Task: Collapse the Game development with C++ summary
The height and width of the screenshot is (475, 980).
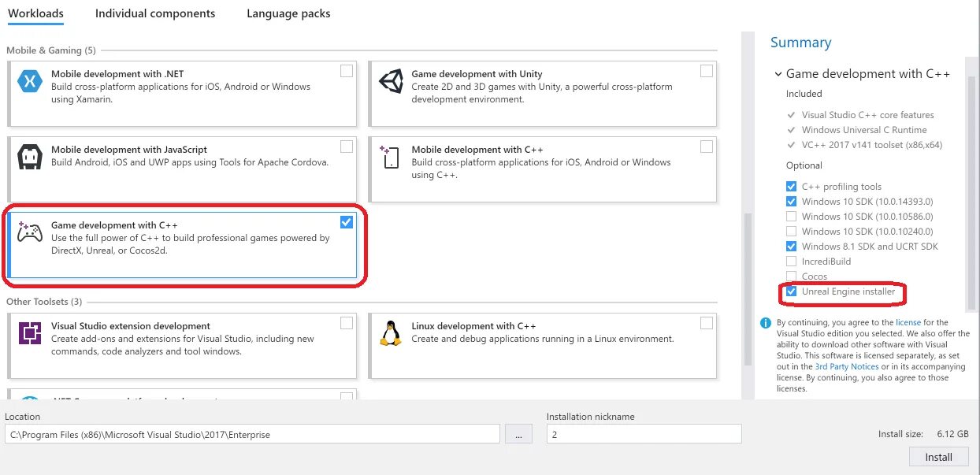Action: (x=778, y=74)
